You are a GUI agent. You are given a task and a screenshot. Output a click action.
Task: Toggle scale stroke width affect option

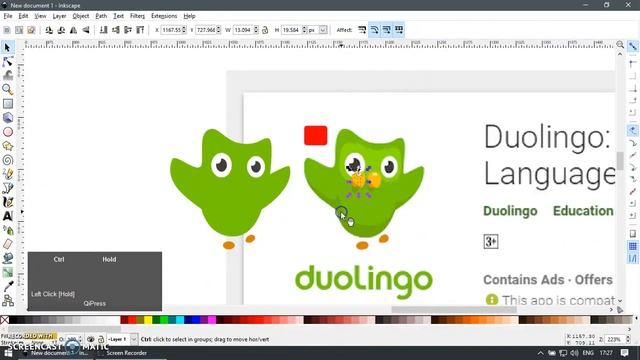coord(362,30)
